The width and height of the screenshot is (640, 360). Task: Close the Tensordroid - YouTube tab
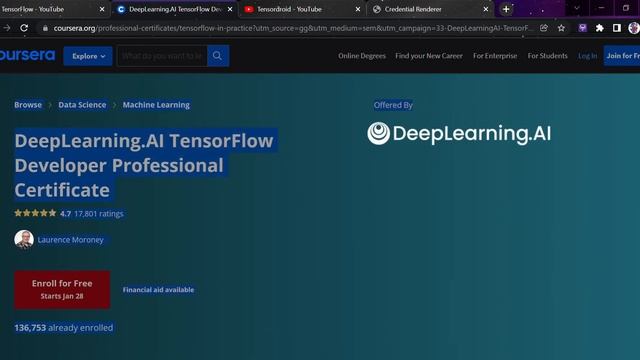[x=358, y=9]
